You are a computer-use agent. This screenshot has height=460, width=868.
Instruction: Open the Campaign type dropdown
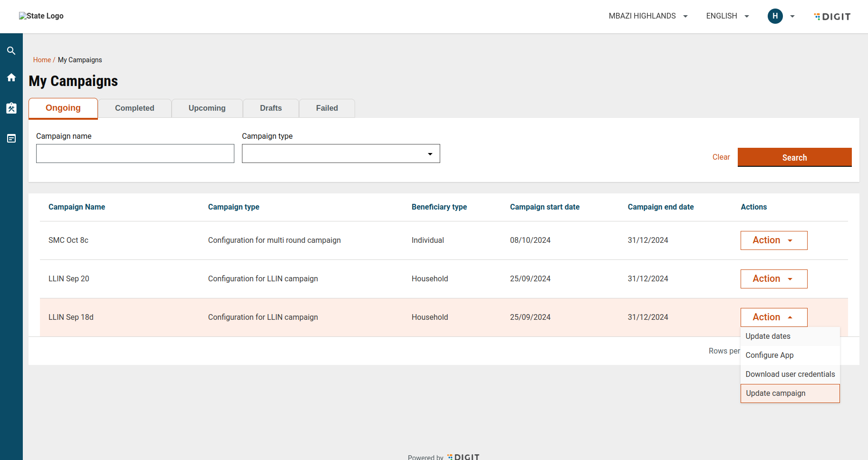pyautogui.click(x=341, y=153)
